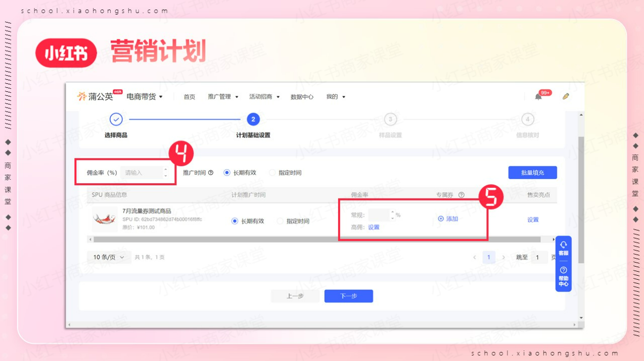Image resolution: width=644 pixels, height=361 pixels.
Task: Click table left scroll arrow
Action: coord(90,239)
